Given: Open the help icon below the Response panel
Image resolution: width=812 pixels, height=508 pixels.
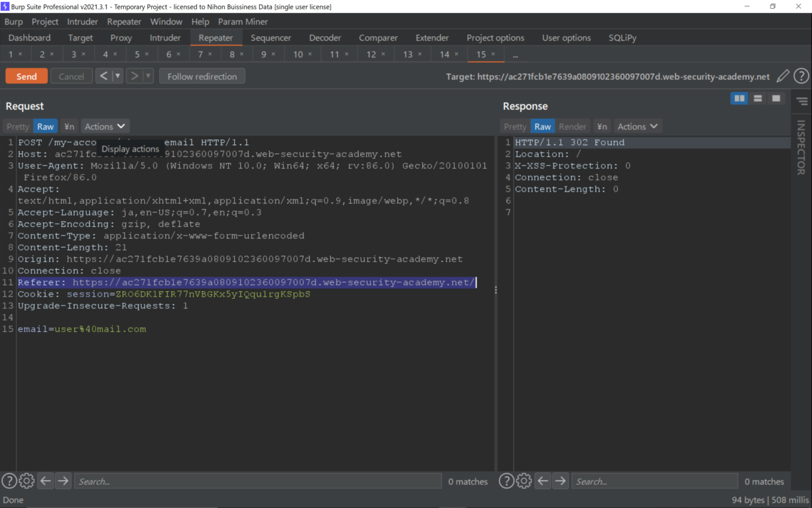Looking at the screenshot, I should (x=506, y=480).
